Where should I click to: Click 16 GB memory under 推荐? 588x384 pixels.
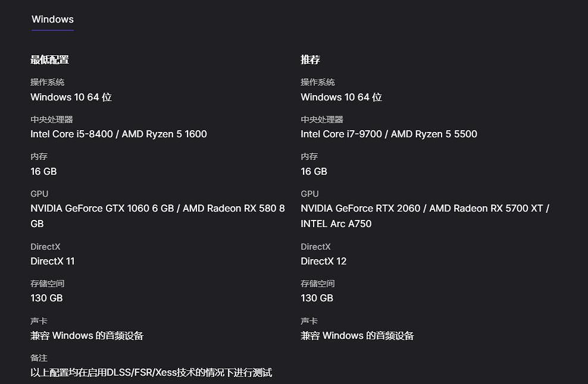[x=314, y=172]
